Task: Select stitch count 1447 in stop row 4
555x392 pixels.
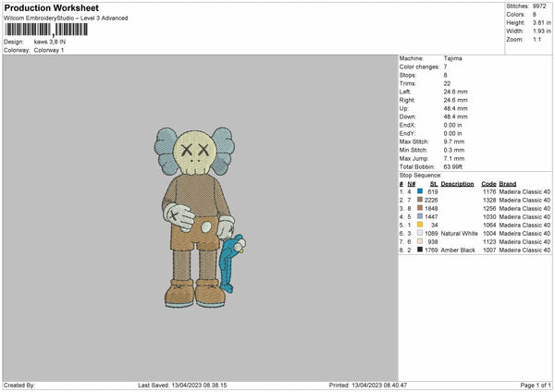Action: coord(431,216)
